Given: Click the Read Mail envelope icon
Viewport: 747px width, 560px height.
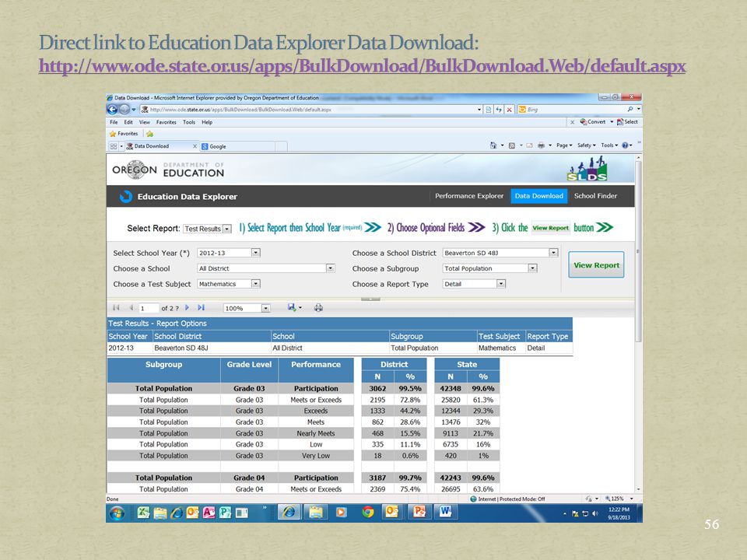Looking at the screenshot, I should [529, 145].
